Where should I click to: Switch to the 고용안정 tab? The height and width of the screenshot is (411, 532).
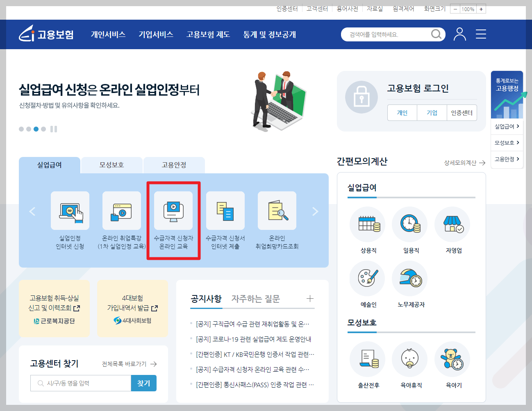[174, 165]
